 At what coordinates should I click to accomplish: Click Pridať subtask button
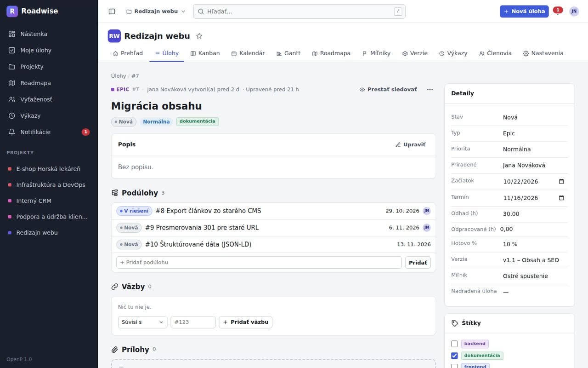(x=418, y=263)
